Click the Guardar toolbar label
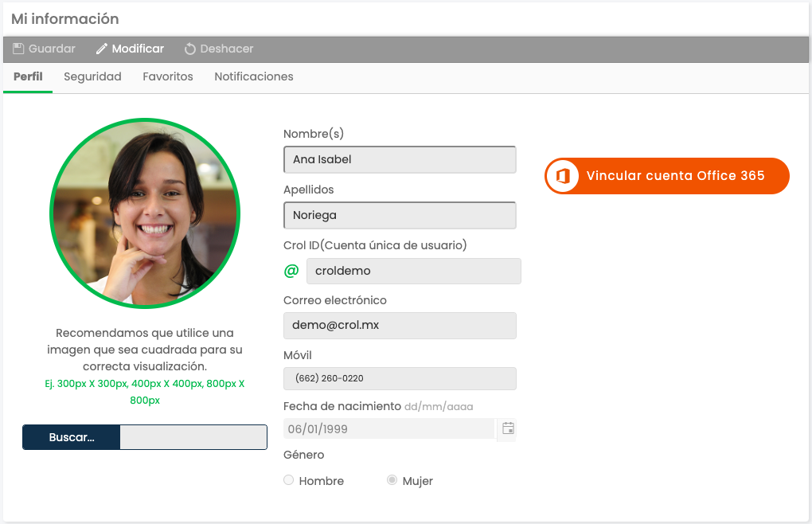The height and width of the screenshot is (524, 812). click(x=52, y=49)
